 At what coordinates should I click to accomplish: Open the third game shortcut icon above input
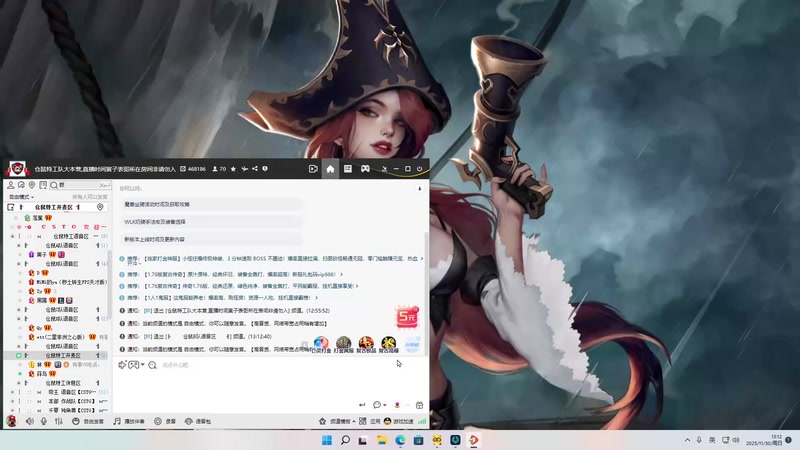(366, 344)
